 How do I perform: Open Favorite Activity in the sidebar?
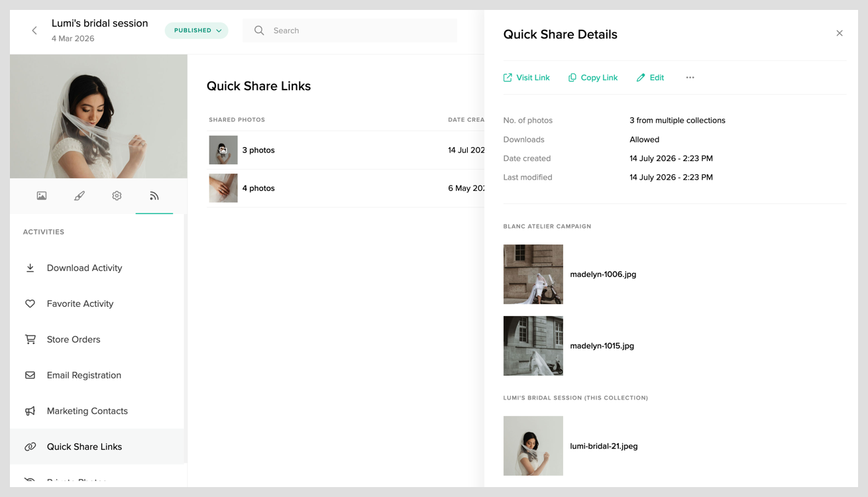(x=97, y=304)
